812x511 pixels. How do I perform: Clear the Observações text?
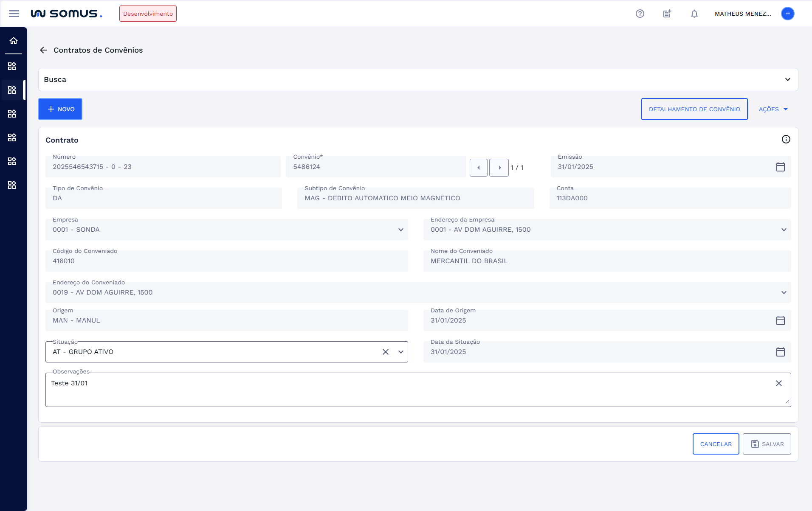tap(779, 383)
